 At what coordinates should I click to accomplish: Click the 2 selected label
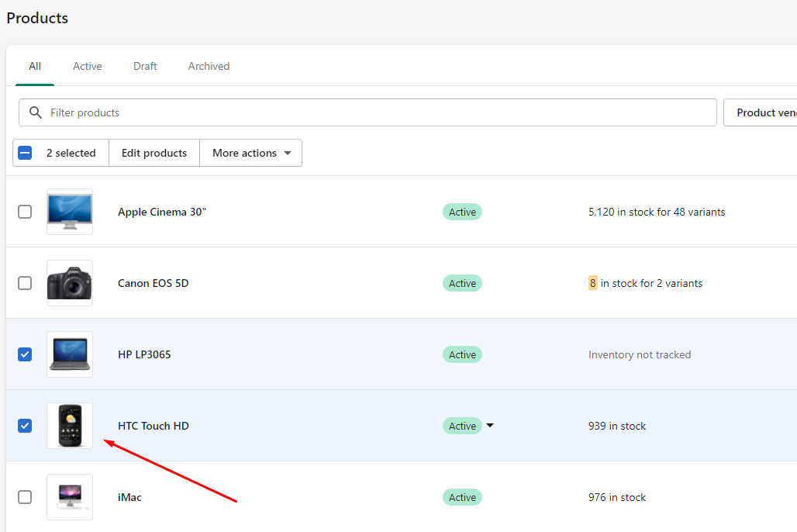point(71,153)
